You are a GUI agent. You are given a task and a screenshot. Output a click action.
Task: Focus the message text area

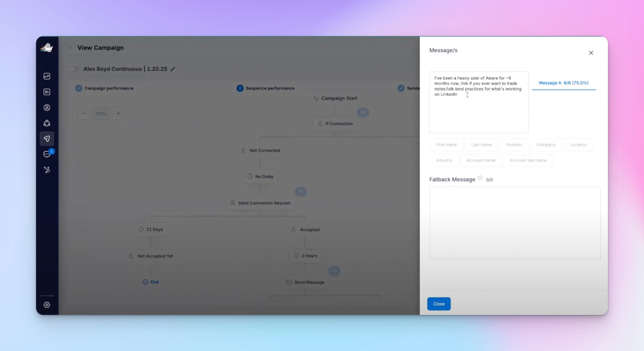(479, 102)
